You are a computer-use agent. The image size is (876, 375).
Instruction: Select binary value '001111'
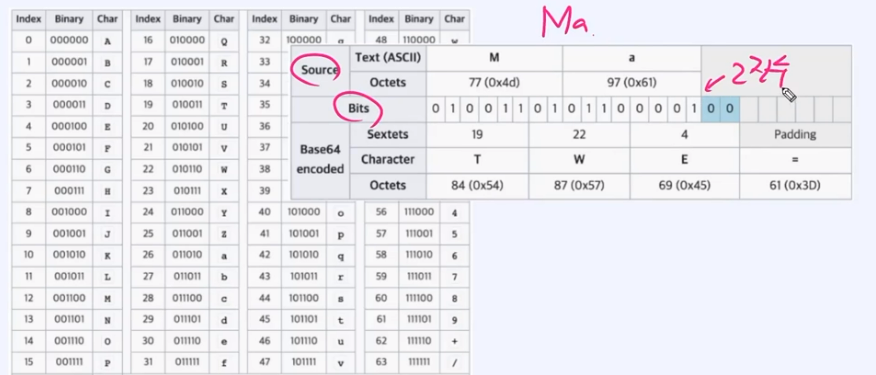[69, 362]
